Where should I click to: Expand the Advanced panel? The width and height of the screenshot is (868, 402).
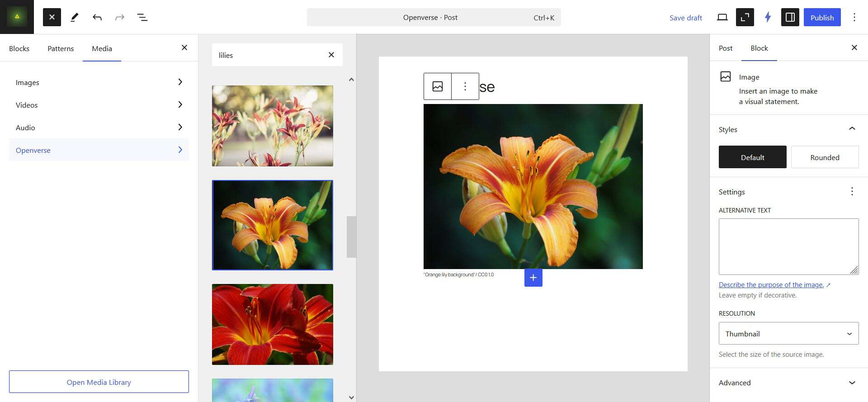coord(788,383)
